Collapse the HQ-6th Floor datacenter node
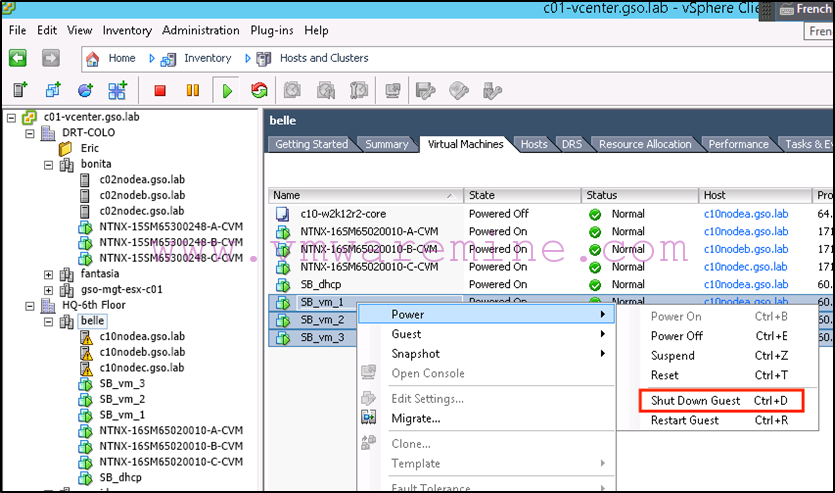The width and height of the screenshot is (835, 493). coord(30,306)
